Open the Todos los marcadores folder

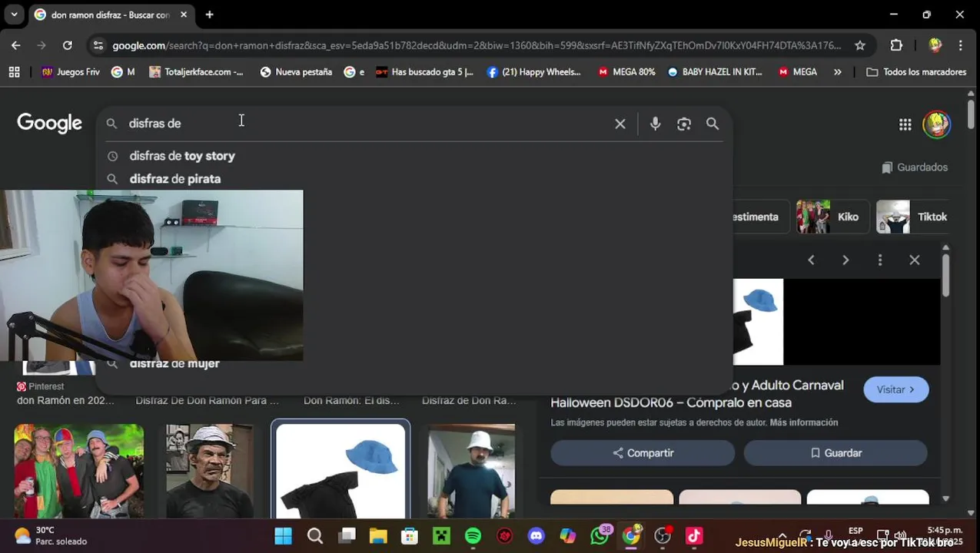pos(916,71)
